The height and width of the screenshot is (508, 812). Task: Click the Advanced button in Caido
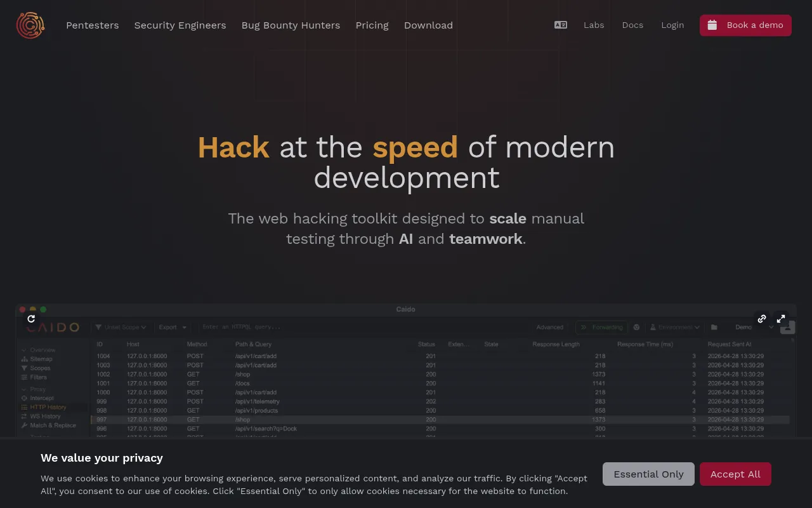(550, 327)
